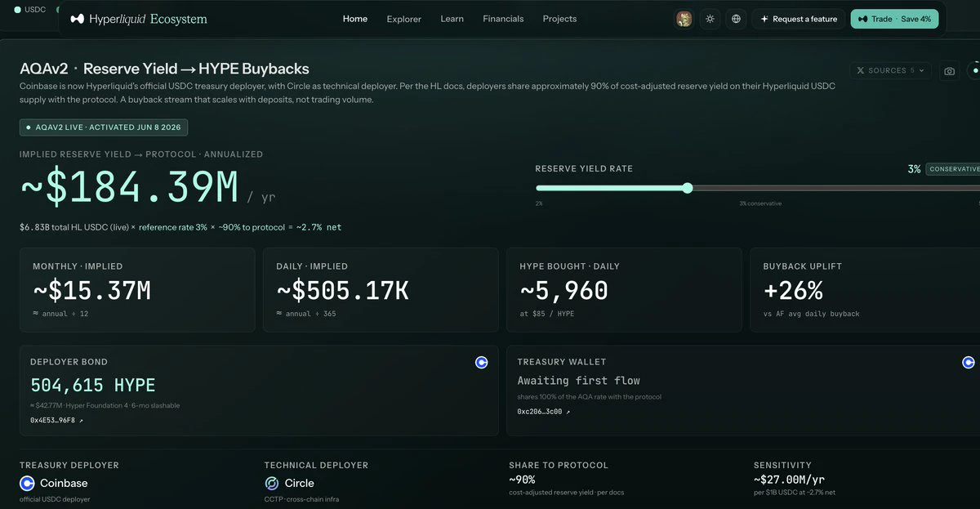Click the 2% minimum slider tick label
This screenshot has height=509, width=980.
[539, 203]
